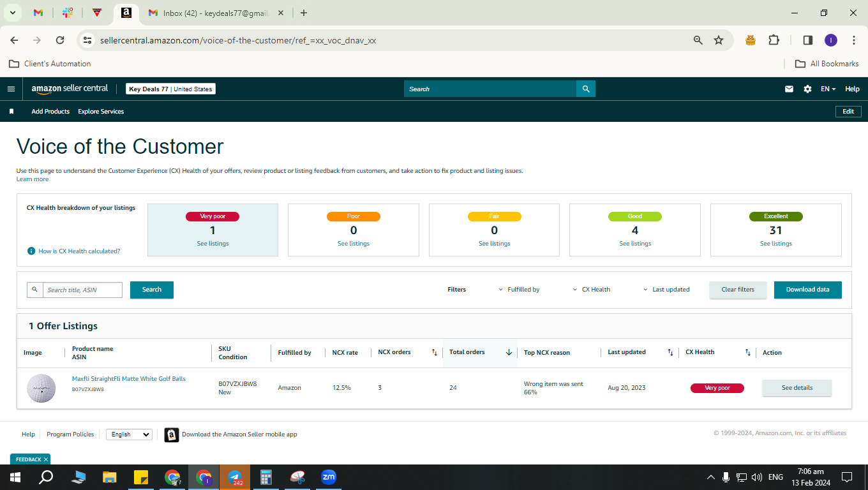Expand the Last updated filter
This screenshot has height=490, width=868.
pyautogui.click(x=666, y=290)
